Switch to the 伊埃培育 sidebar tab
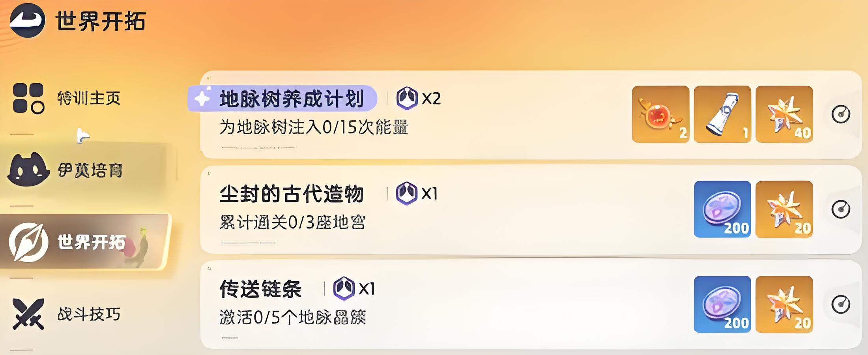868x355 pixels. tap(90, 170)
